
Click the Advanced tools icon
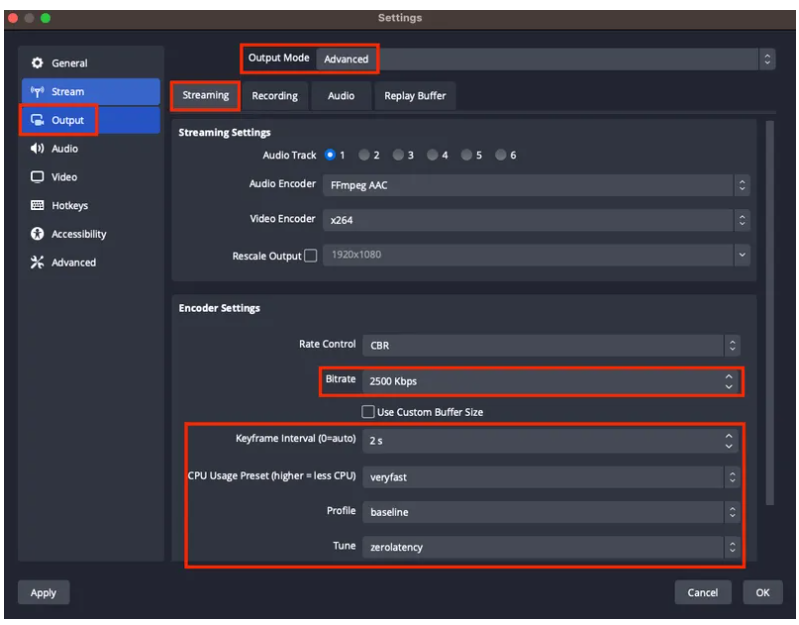(x=37, y=262)
